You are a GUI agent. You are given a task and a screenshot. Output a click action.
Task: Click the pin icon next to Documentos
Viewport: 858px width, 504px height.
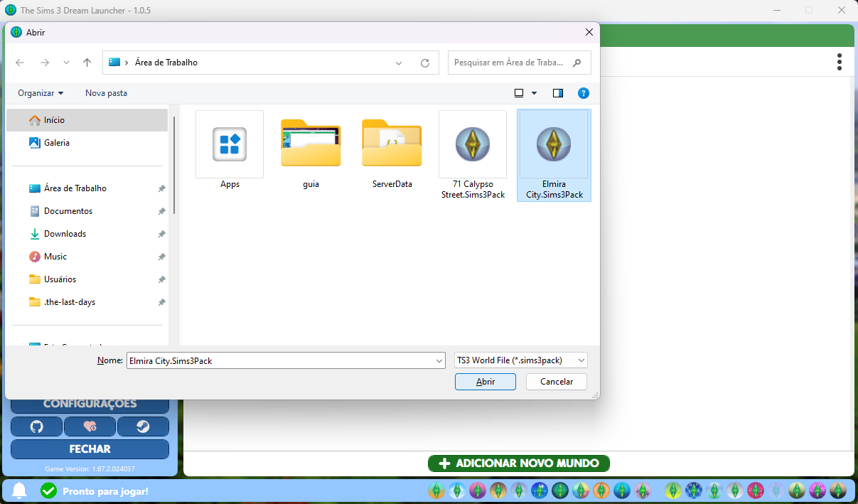[161, 211]
